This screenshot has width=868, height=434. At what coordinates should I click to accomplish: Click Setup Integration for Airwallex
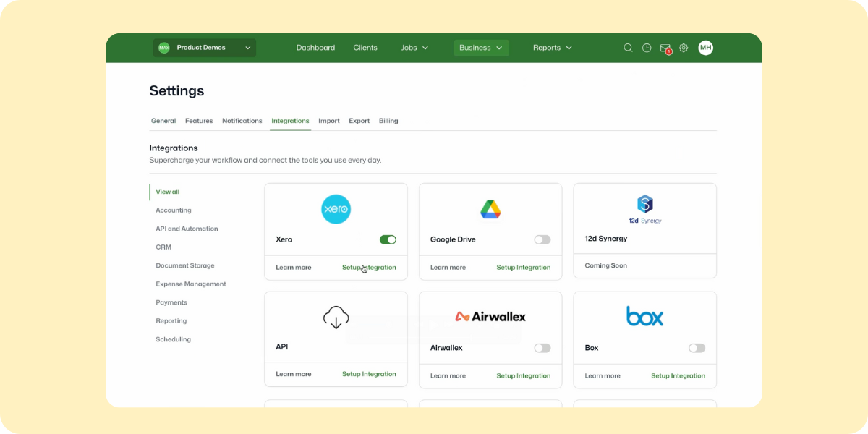(524, 376)
